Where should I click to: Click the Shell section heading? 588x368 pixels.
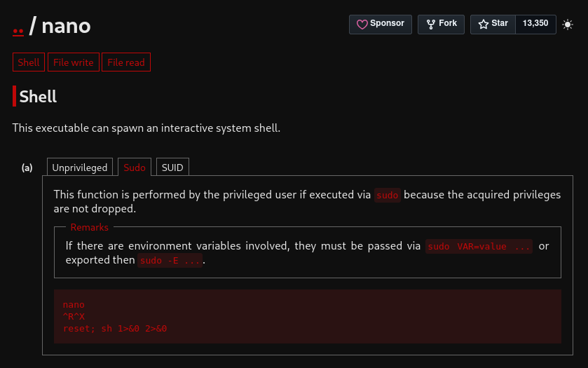tap(38, 97)
